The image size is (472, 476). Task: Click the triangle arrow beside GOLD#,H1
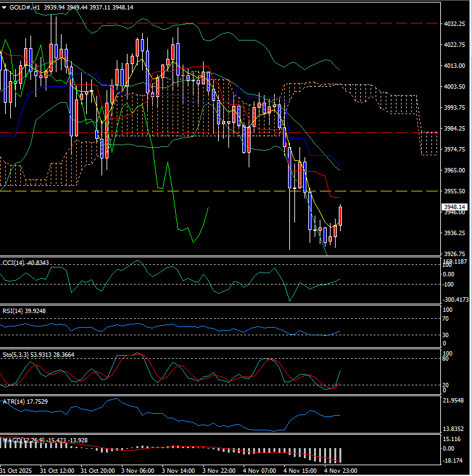(x=4, y=7)
